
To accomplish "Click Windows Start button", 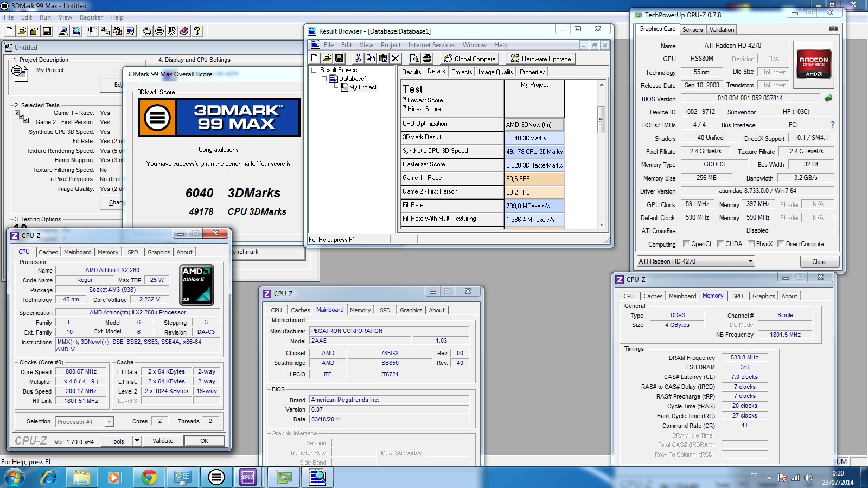I will [15, 477].
